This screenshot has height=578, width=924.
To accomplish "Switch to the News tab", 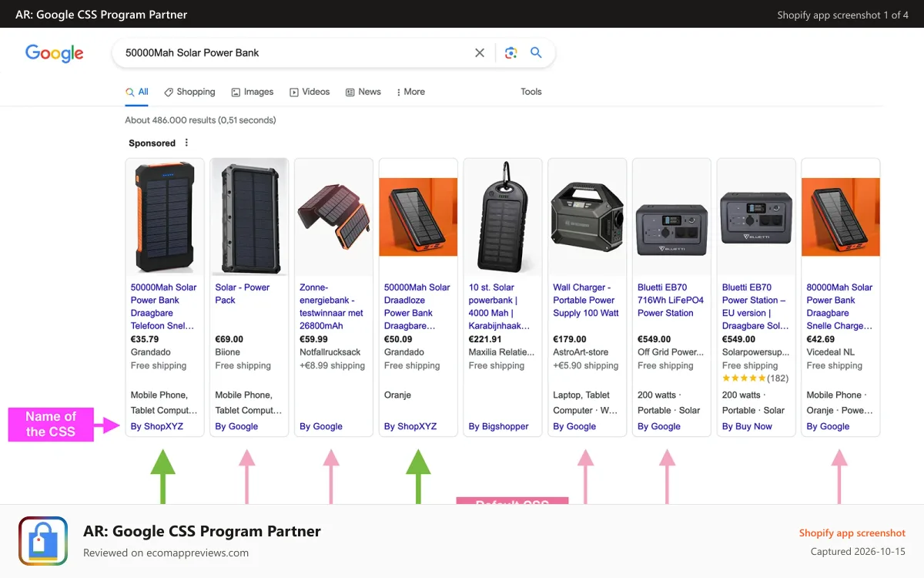I will pos(363,92).
